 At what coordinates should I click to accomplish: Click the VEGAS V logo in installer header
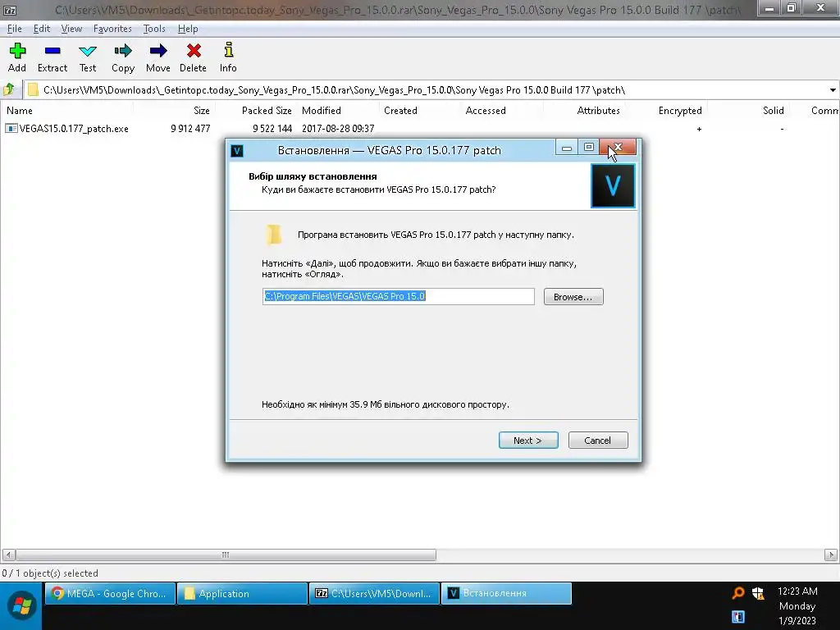(x=613, y=186)
